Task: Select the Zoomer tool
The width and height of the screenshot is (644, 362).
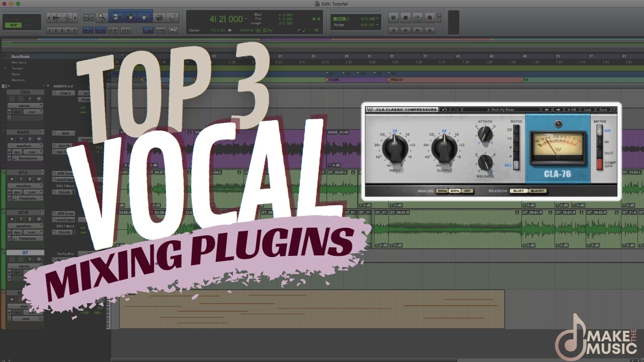Action: pyautogui.click(x=102, y=17)
